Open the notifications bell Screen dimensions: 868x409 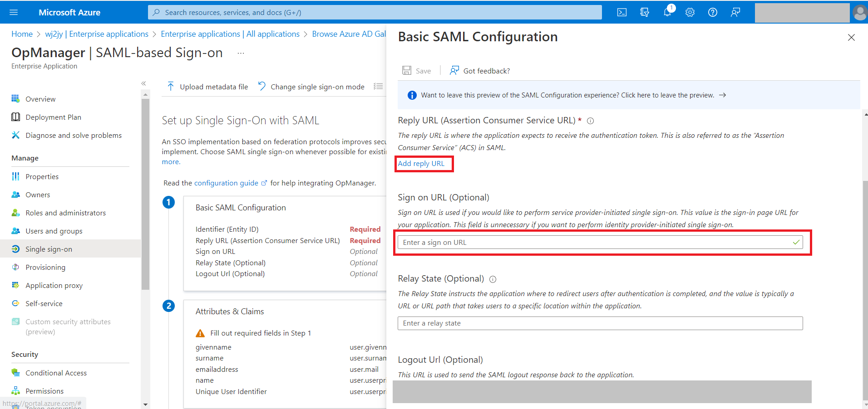coord(667,12)
